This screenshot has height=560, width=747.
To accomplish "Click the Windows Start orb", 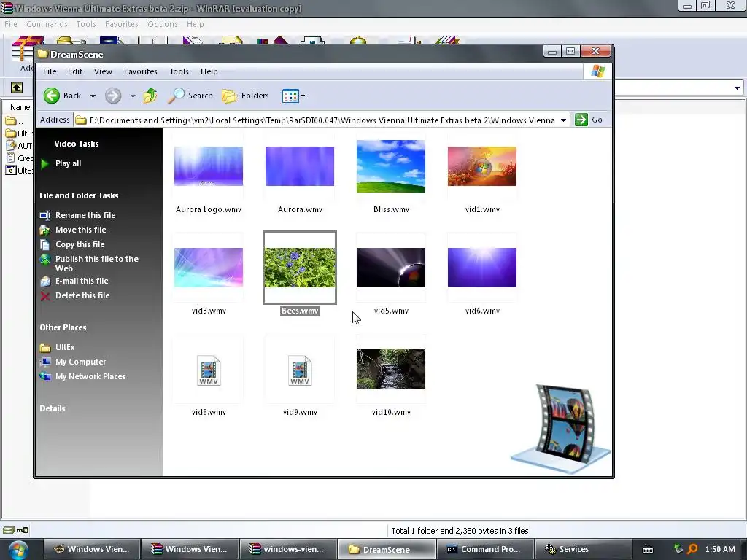I will coord(18,550).
